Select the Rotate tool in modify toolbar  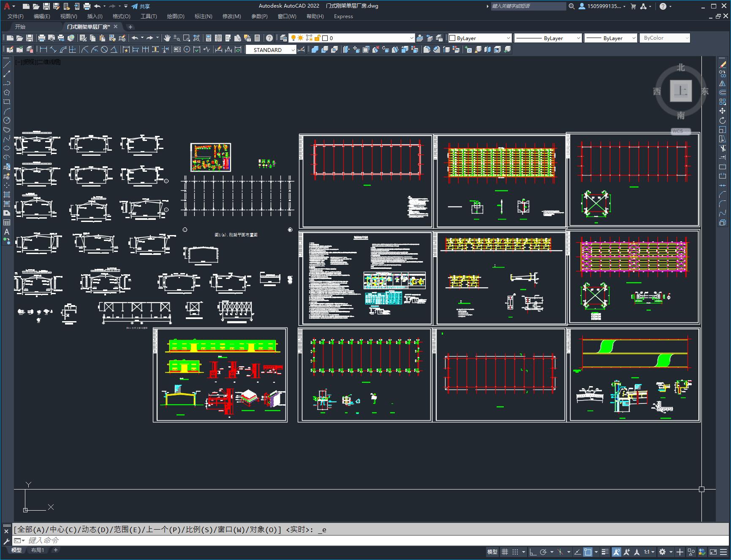(723, 120)
